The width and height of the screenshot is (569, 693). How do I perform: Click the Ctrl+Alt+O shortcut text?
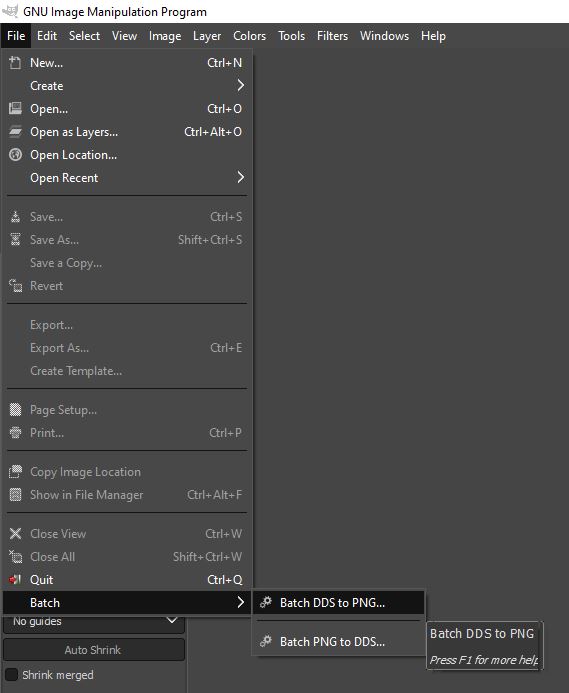pos(213,132)
